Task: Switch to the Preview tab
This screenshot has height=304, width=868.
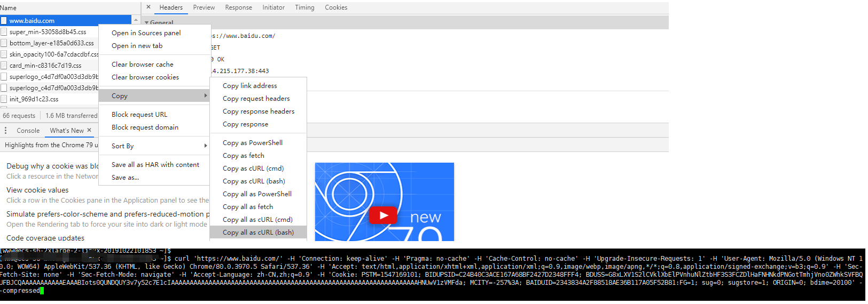Action: tap(204, 7)
